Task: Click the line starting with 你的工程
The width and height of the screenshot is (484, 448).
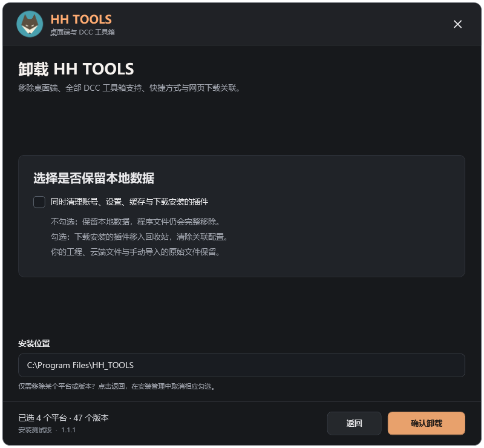Action: click(x=136, y=252)
